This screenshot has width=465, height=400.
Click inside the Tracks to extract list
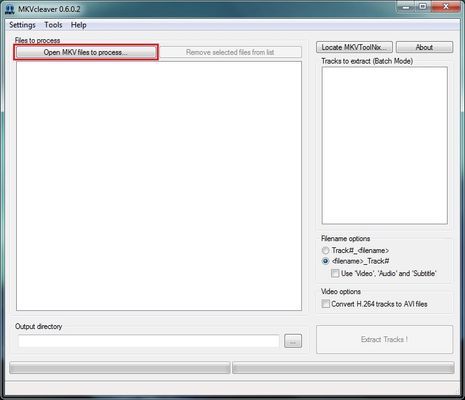385,145
